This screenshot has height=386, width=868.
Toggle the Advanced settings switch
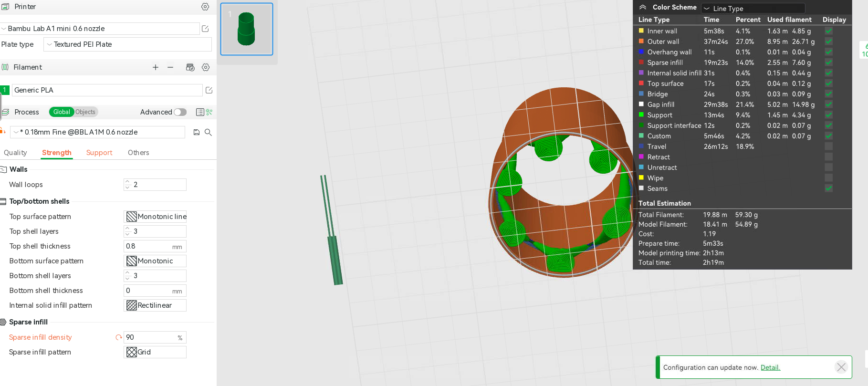click(180, 112)
